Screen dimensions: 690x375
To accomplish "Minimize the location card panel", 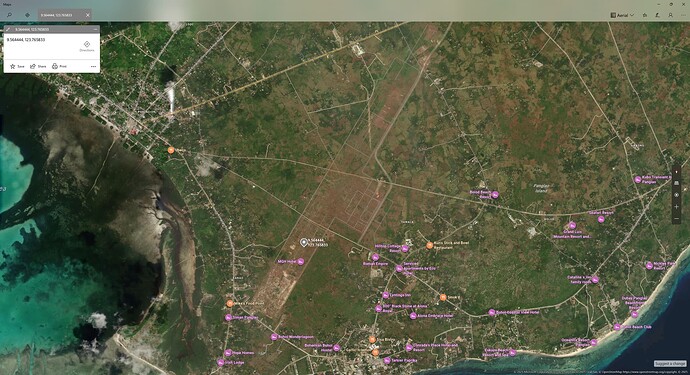I will coord(95,29).
